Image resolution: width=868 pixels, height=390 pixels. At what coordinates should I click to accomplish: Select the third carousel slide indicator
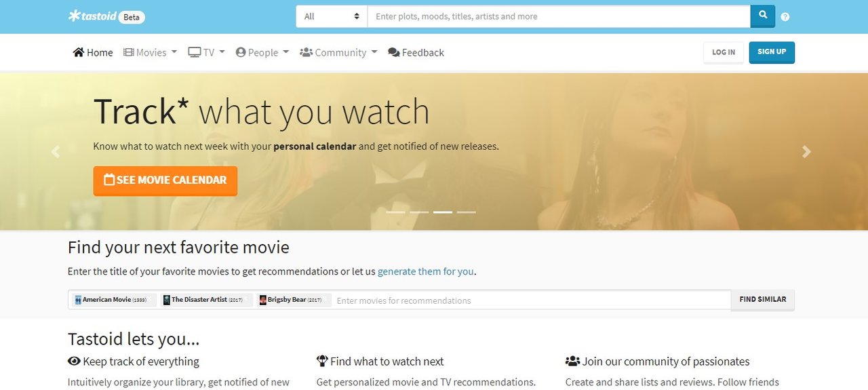(x=443, y=212)
